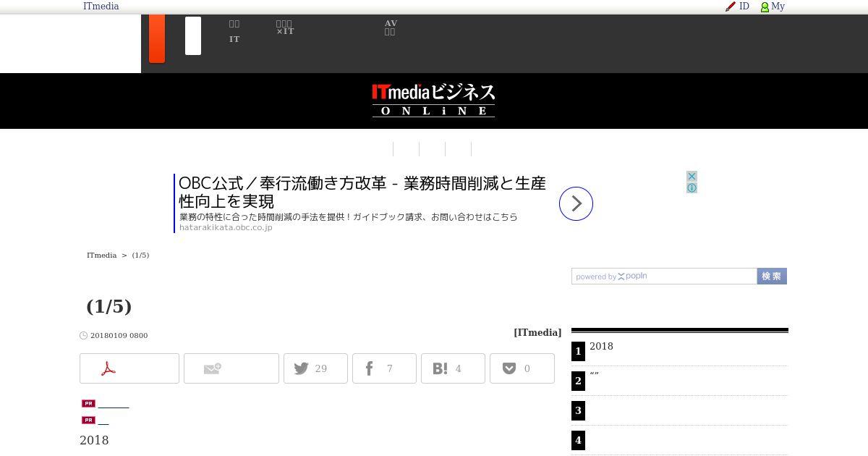The width and height of the screenshot is (868, 456).
Task: Click the article date 20180109 0800
Action: click(119, 336)
